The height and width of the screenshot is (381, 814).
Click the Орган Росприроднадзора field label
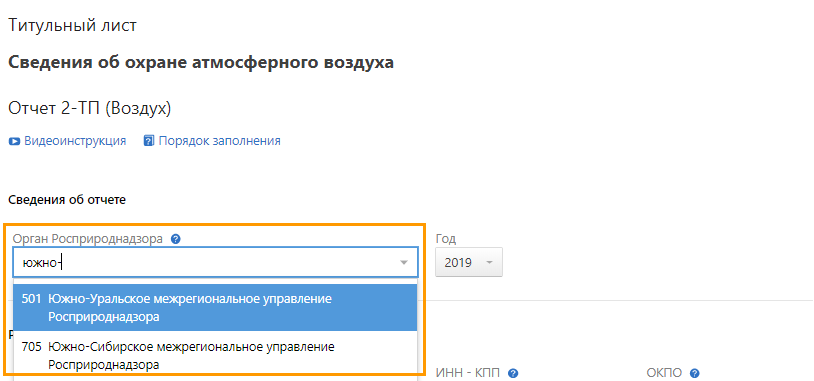click(88, 239)
